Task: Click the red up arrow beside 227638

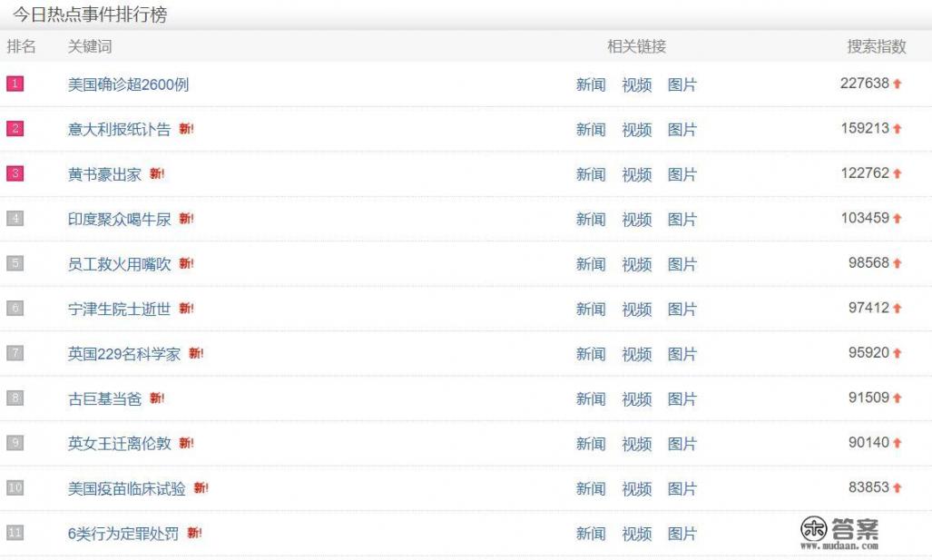Action: [898, 84]
